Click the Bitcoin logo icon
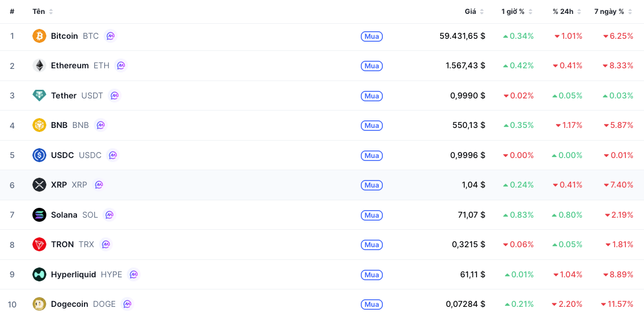 pos(39,36)
